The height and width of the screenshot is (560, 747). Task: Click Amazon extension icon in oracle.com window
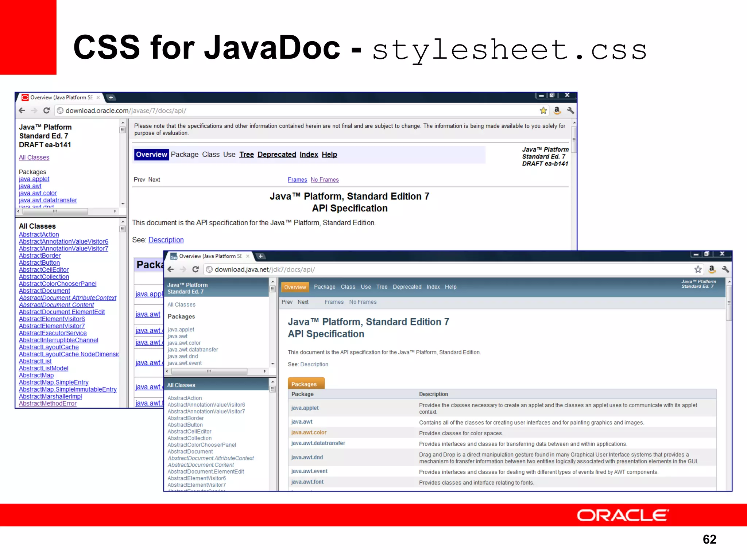tap(557, 110)
